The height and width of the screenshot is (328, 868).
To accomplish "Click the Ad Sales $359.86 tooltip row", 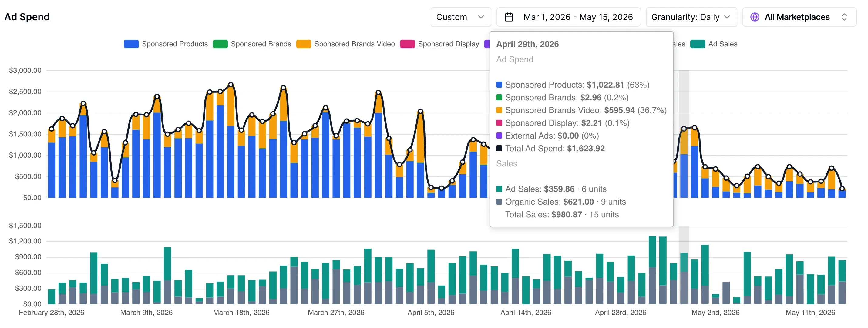I will pyautogui.click(x=551, y=189).
